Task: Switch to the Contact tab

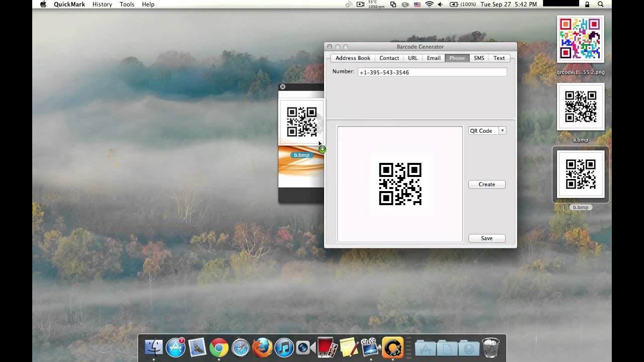Action: (389, 58)
